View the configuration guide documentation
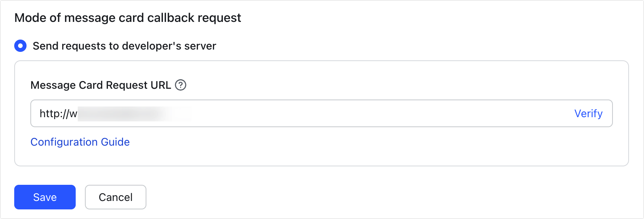The width and height of the screenshot is (644, 219). click(x=80, y=142)
